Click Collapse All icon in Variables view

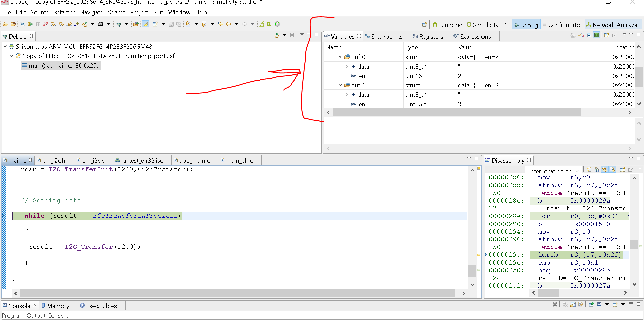click(x=589, y=35)
